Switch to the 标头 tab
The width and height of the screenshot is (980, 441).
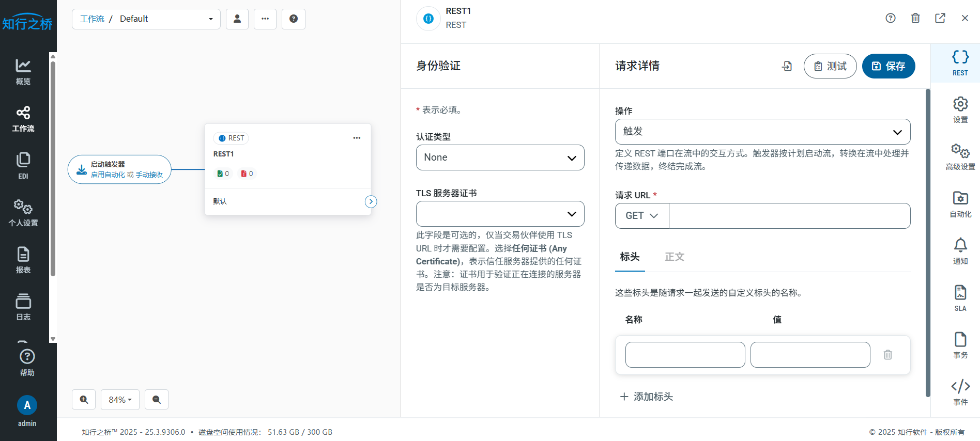click(630, 257)
